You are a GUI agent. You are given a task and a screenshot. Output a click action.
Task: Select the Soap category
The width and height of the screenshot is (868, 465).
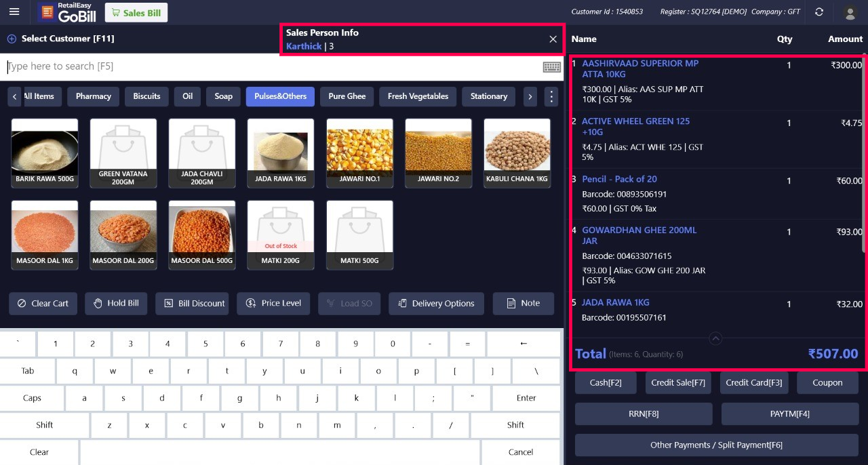coord(224,96)
